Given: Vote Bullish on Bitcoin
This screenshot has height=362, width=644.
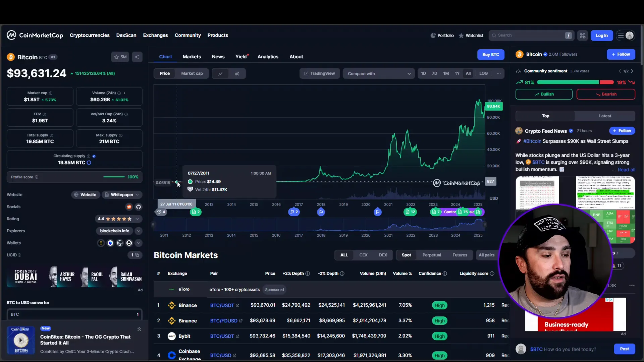Looking at the screenshot, I should pos(544,94).
